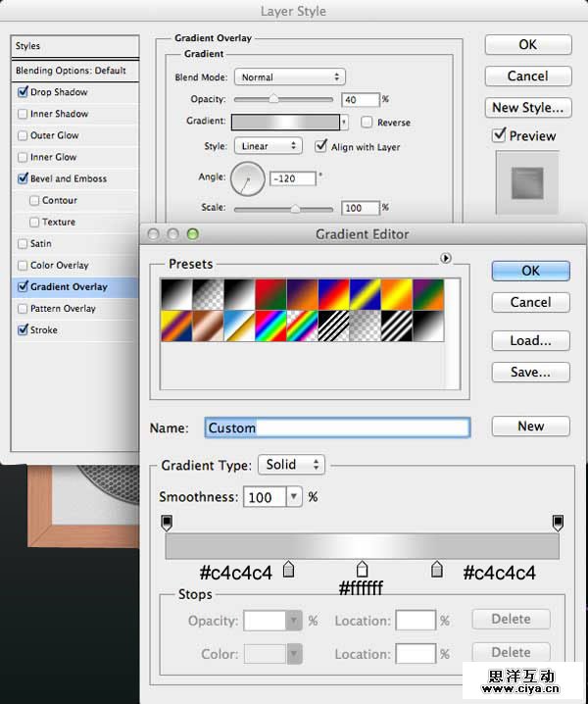The image size is (588, 704).
Task: Select Blending Options: Default in styles list
Action: pyautogui.click(x=71, y=71)
